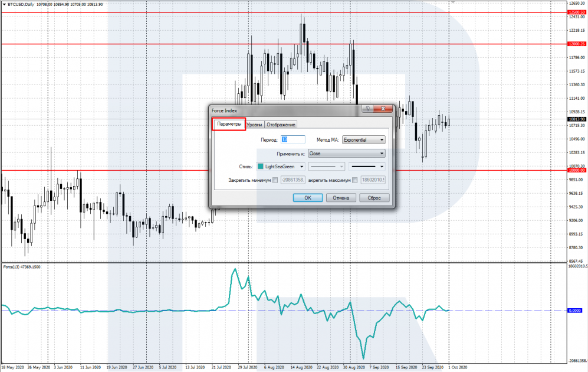Enable the Закрепить минимум checkbox

point(275,180)
